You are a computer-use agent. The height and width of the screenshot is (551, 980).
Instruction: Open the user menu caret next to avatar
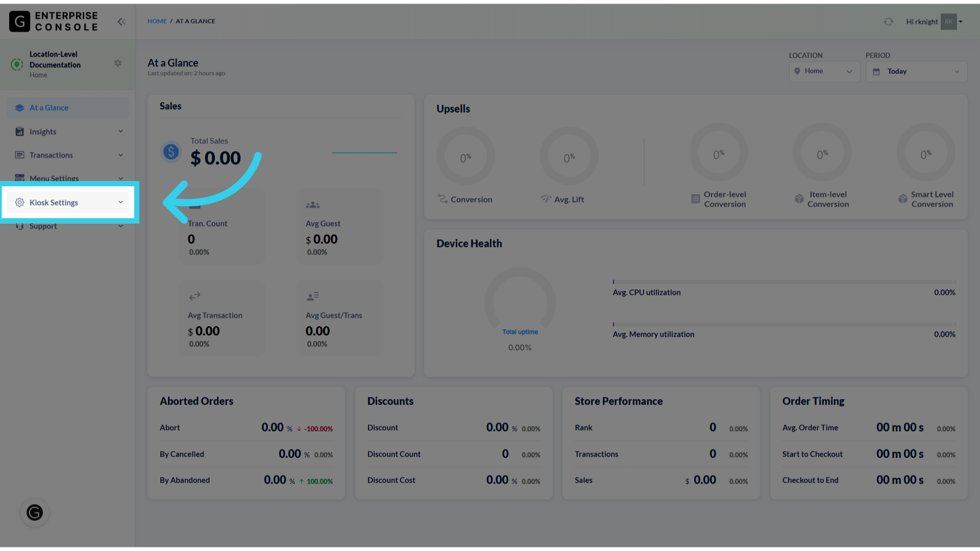[x=961, y=21]
